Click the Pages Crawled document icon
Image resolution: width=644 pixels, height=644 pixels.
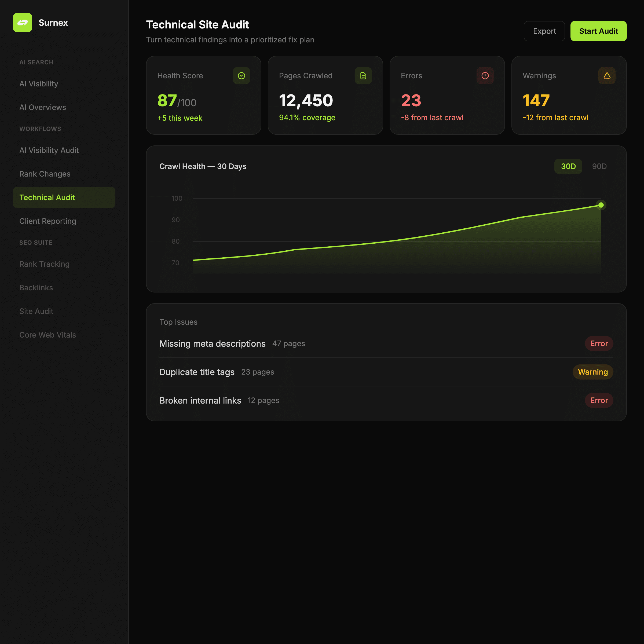(363, 76)
